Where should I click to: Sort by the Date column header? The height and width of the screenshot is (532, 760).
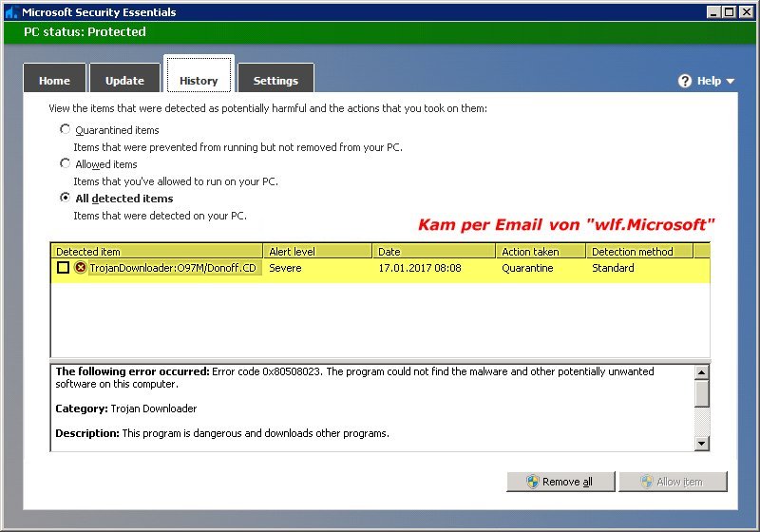434,251
